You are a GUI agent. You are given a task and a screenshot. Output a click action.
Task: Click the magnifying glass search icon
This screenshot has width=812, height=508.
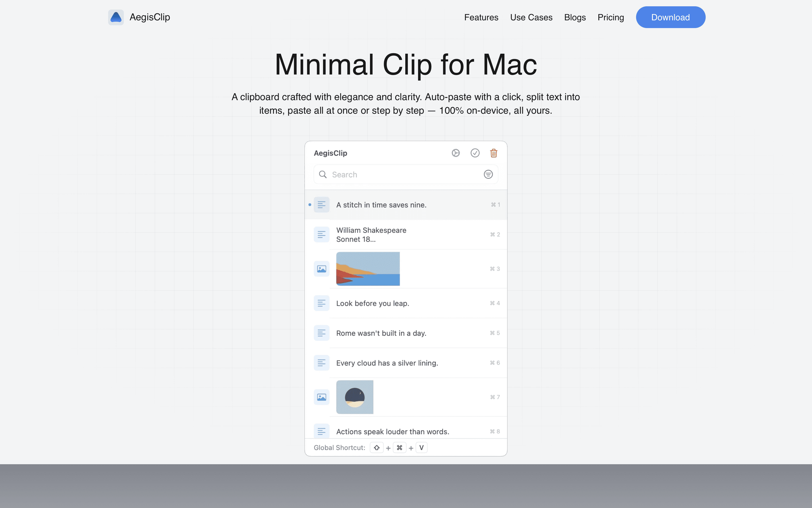click(323, 174)
